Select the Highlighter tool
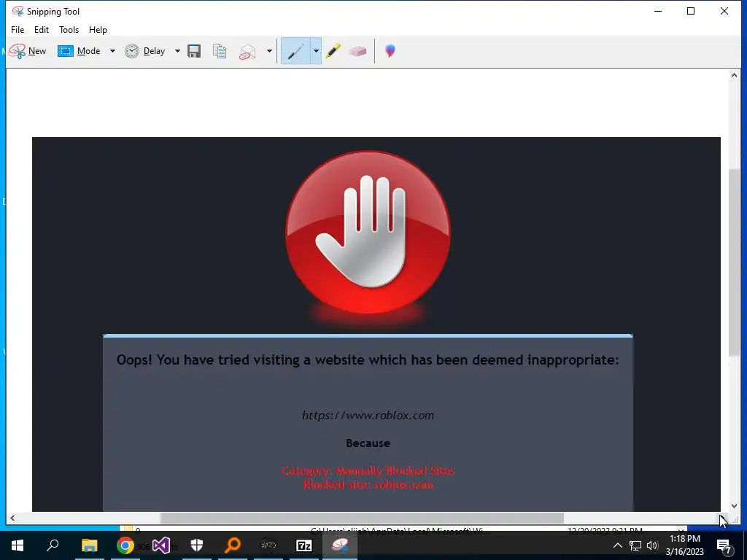Viewport: 747px width, 560px height. (333, 51)
